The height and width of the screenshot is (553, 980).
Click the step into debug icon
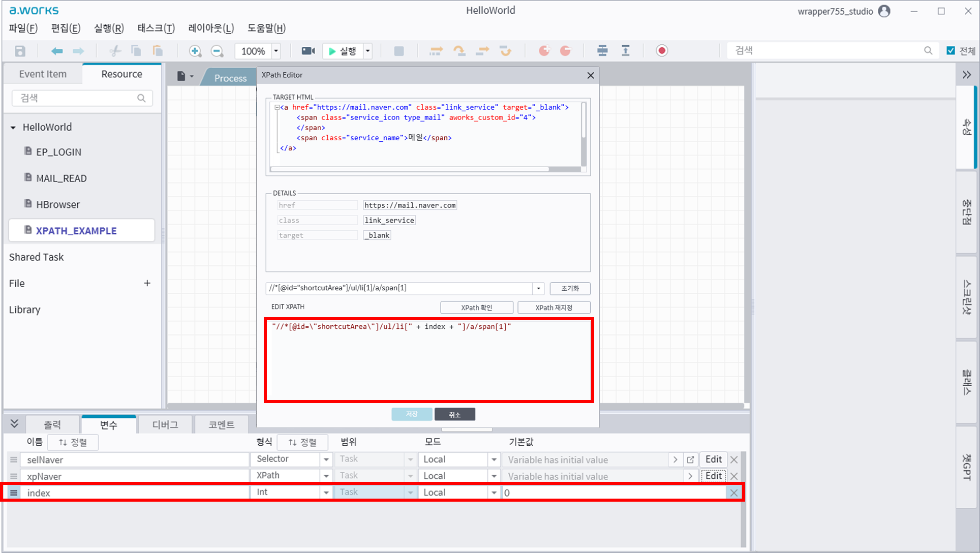(x=436, y=51)
